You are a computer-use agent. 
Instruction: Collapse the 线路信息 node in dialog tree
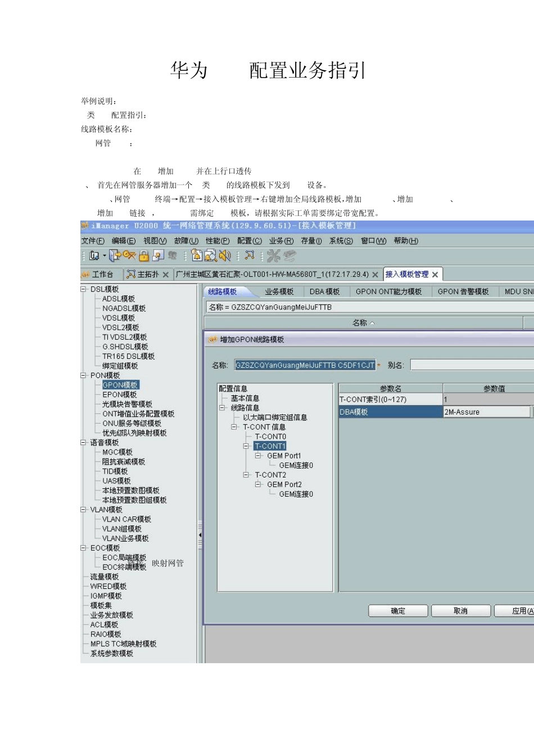222,408
